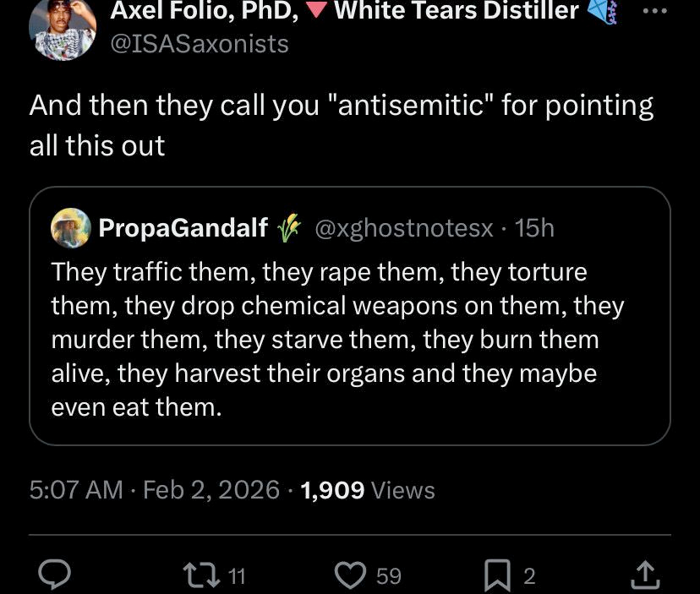
Task: Visit the @ISASaxonists handle
Action: [x=200, y=43]
